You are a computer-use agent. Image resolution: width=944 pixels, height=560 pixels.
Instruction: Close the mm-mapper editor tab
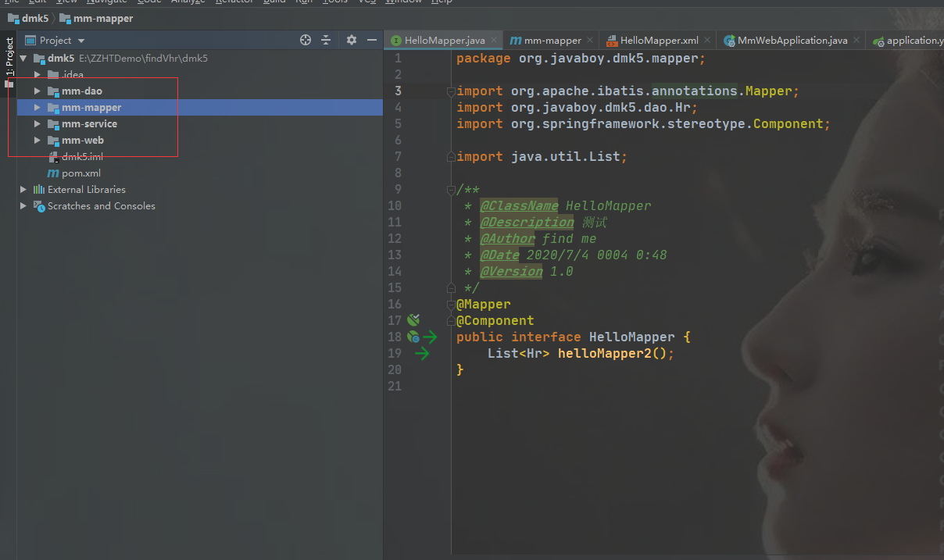pos(590,41)
